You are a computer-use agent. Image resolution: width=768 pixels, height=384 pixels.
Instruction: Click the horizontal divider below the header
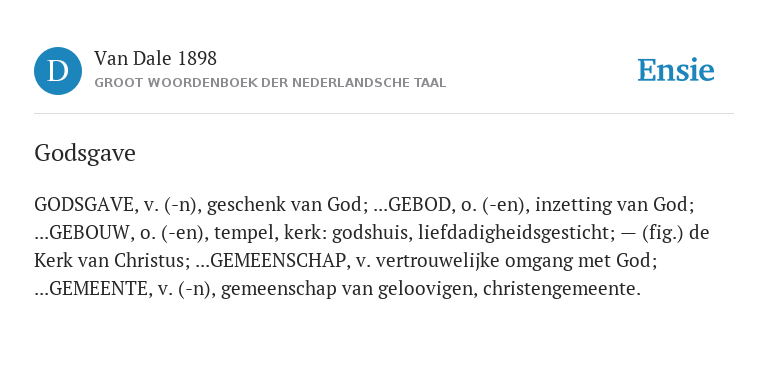(x=384, y=114)
